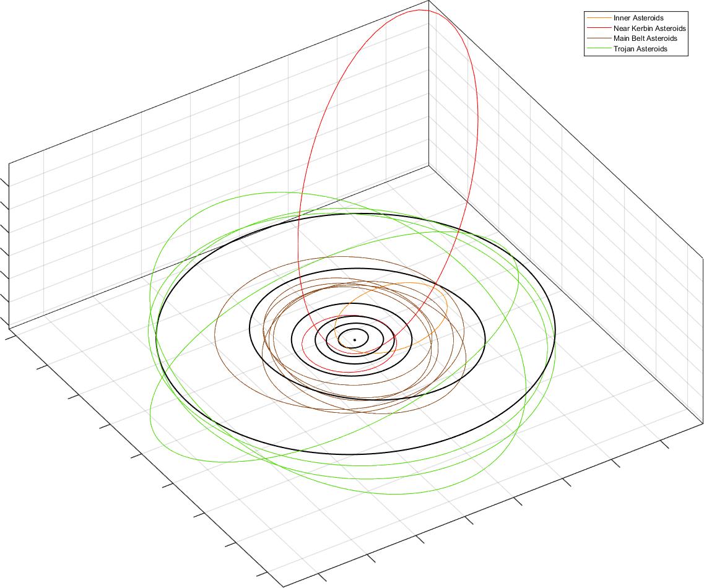Click the 'Near Kerbin Asteroids' legend label
Viewport: 704px width, 588px height.
tap(650, 28)
